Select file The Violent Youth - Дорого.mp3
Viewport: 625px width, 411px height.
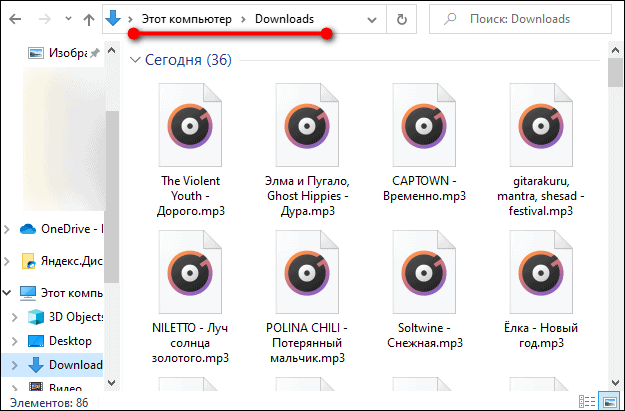191,150
